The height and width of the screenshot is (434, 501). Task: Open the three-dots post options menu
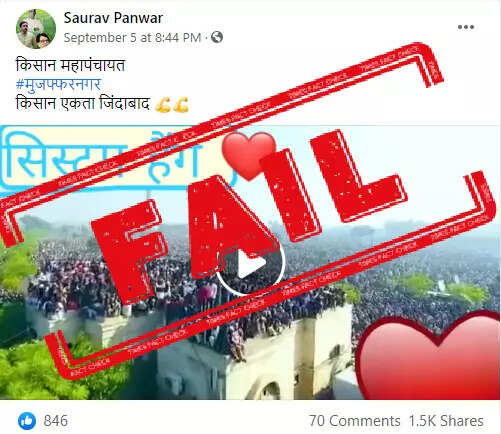pyautogui.click(x=466, y=27)
